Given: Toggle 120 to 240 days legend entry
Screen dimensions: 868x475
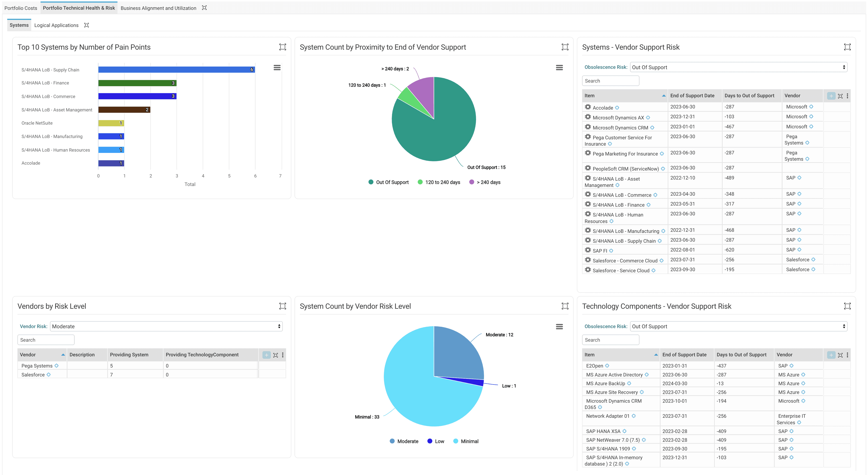Looking at the screenshot, I should 439,182.
